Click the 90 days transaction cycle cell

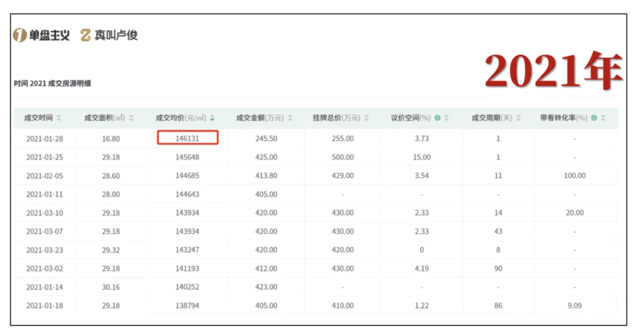[498, 268]
